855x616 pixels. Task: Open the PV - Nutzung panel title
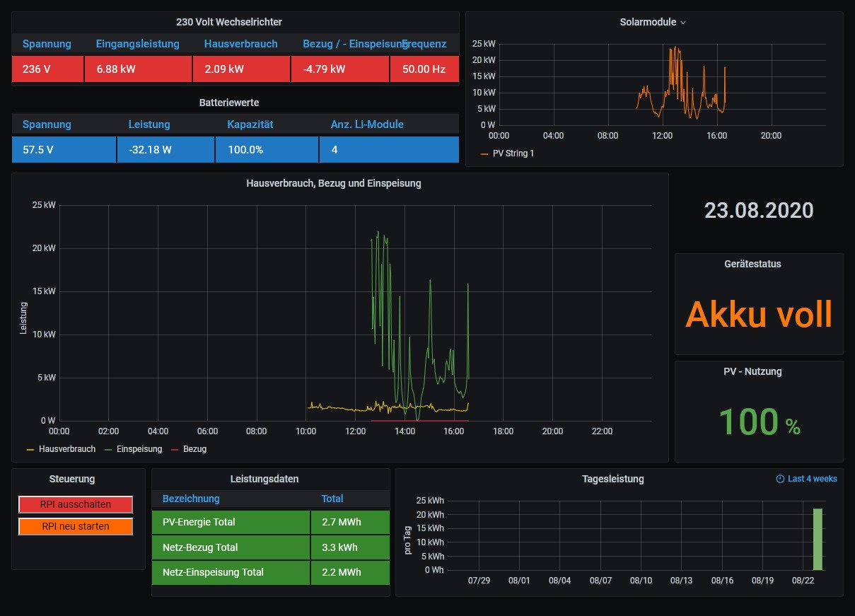[758, 371]
